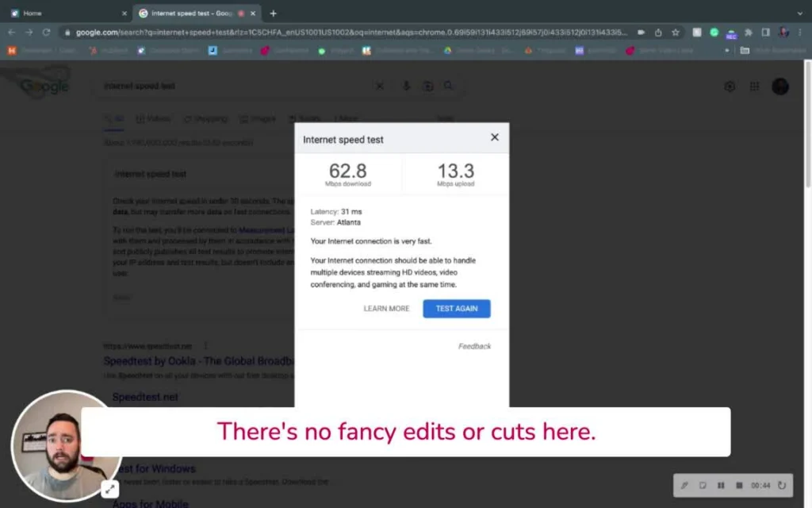
Task: Select the recording toolbar pen draw icon
Action: coord(684,485)
